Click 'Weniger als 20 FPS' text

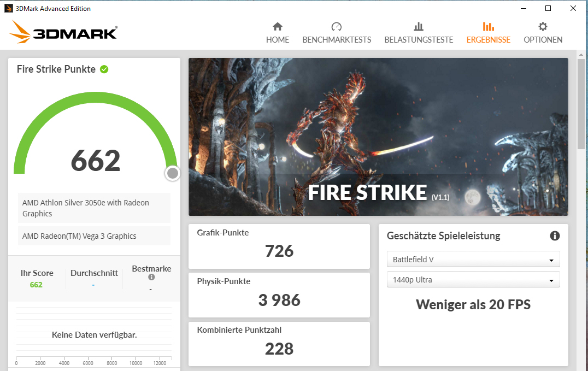[473, 304]
